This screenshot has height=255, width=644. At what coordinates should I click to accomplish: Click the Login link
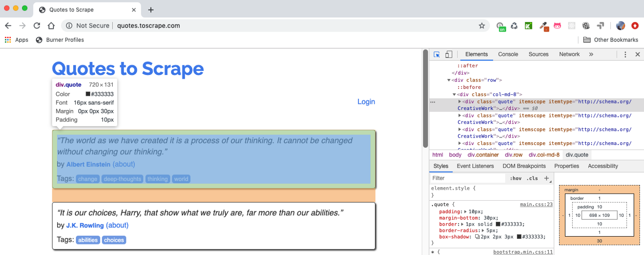tap(366, 102)
